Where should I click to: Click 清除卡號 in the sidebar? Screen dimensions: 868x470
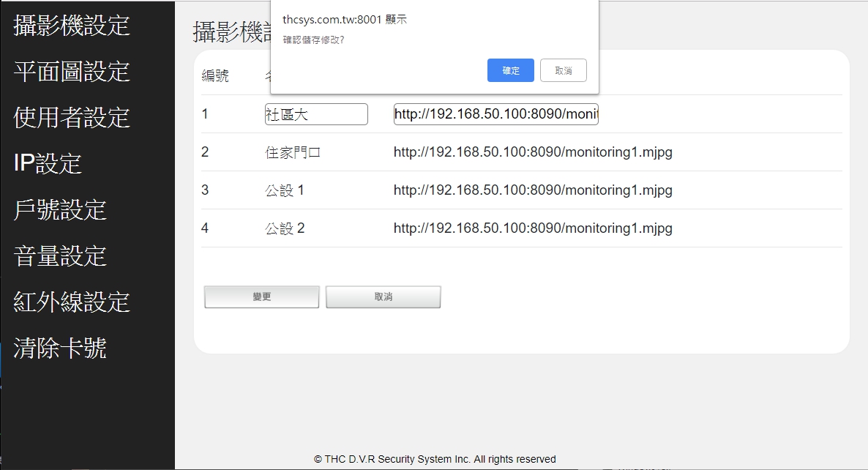click(x=60, y=348)
